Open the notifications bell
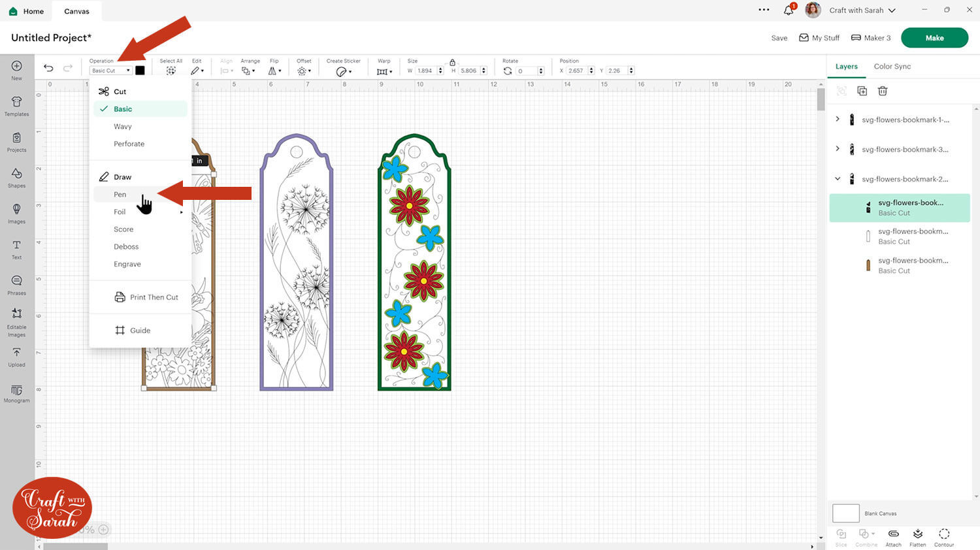 [789, 10]
